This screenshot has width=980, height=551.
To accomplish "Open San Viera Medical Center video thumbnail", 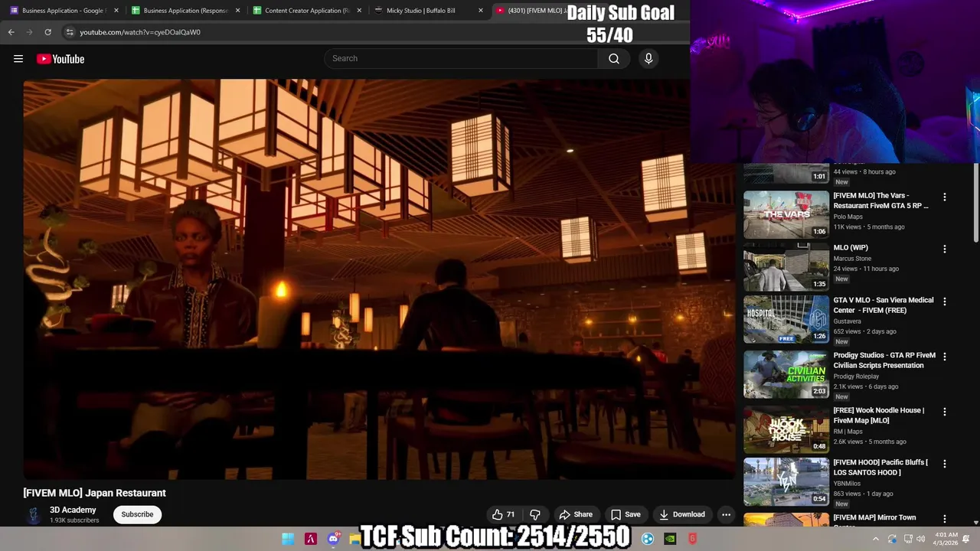I will tap(786, 319).
